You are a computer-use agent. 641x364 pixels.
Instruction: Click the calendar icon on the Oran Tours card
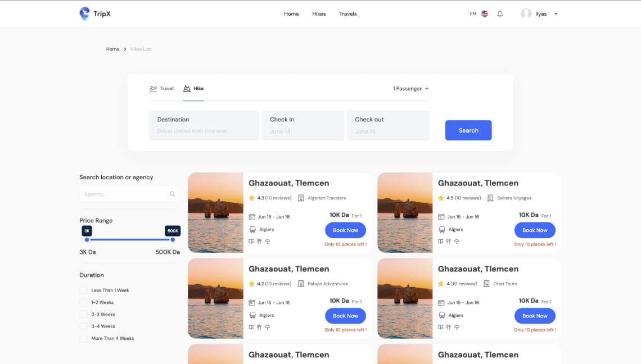(441, 303)
